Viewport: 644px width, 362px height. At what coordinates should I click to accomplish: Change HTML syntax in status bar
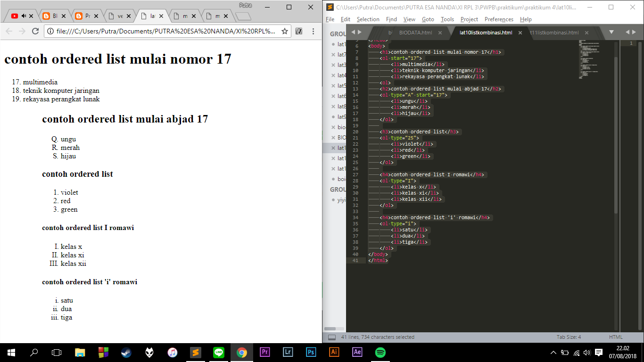[x=616, y=337]
